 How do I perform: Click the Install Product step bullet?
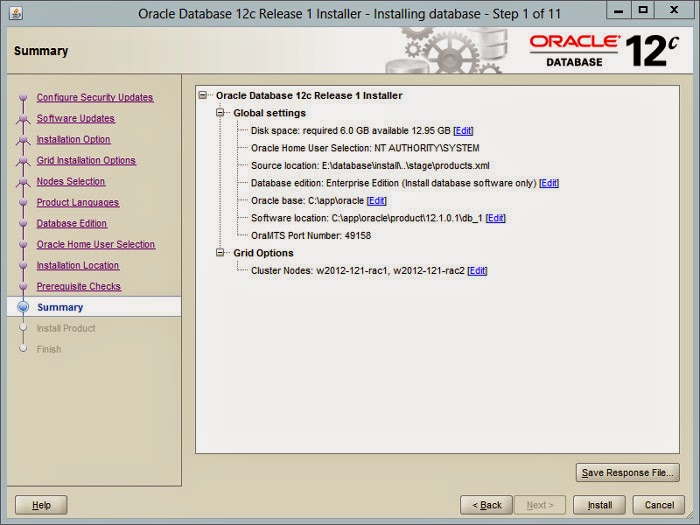(23, 328)
